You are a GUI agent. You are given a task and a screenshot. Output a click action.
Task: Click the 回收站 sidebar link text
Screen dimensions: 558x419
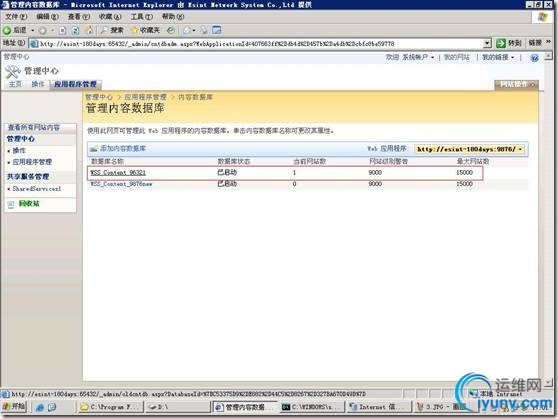coord(29,204)
